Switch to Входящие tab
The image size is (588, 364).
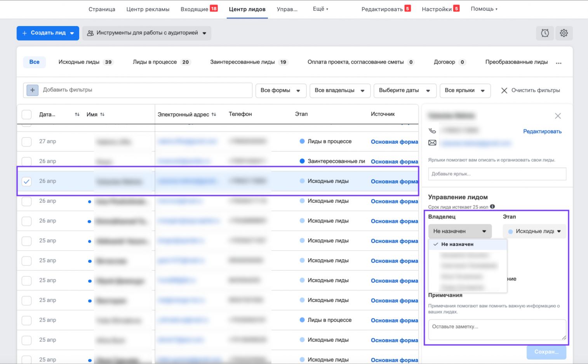[194, 9]
